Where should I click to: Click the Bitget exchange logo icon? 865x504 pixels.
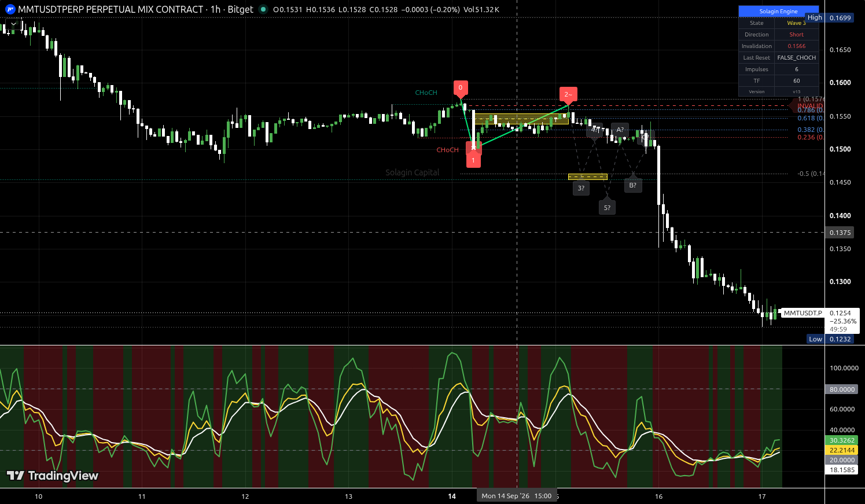(x=10, y=9)
